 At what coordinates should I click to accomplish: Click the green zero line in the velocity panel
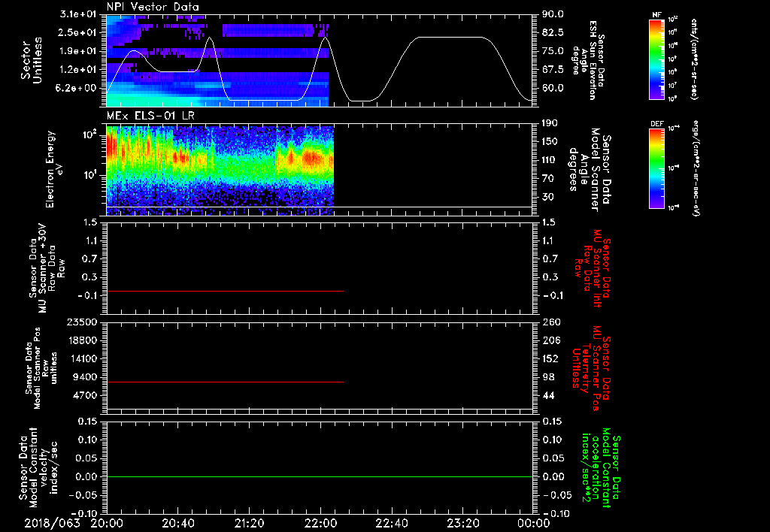[320, 476]
